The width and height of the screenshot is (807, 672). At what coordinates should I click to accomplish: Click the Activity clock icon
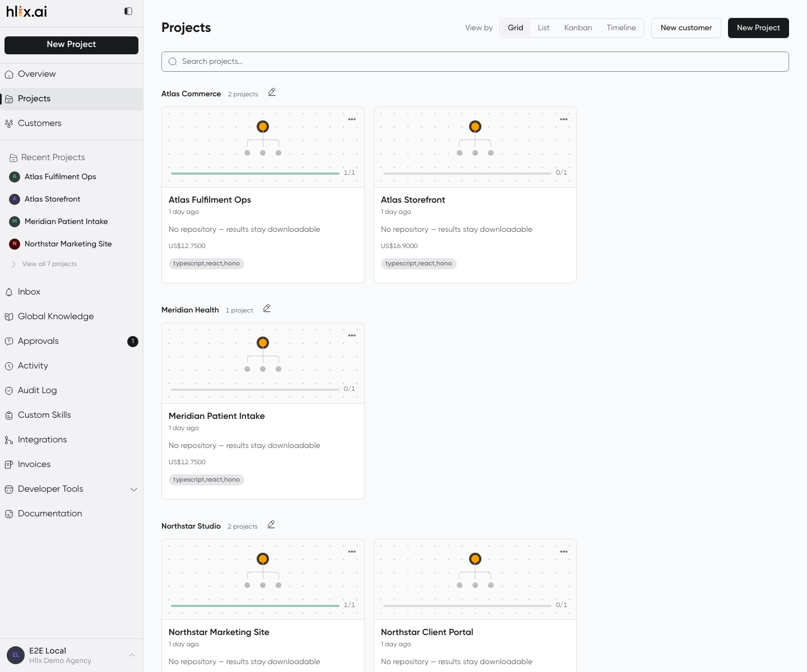9,366
